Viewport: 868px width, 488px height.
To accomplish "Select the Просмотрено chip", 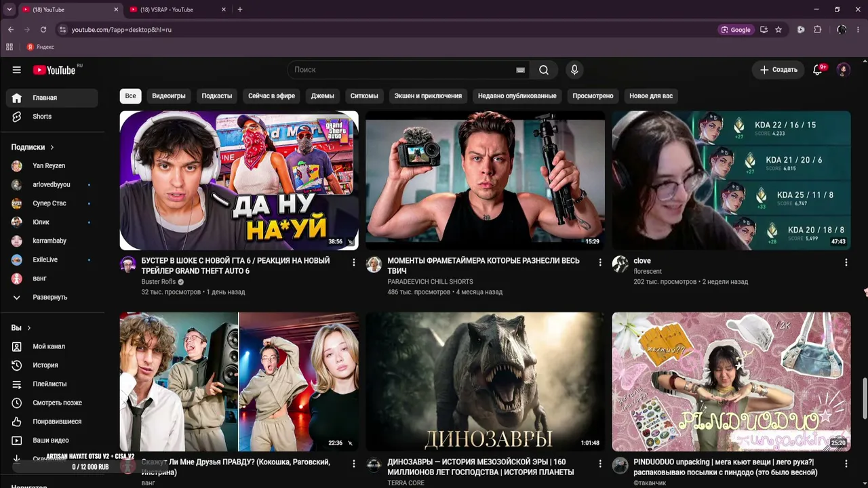I will point(593,96).
